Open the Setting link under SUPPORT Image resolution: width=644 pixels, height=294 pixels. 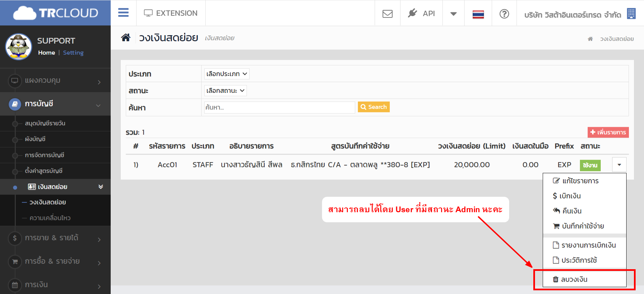[x=73, y=53]
